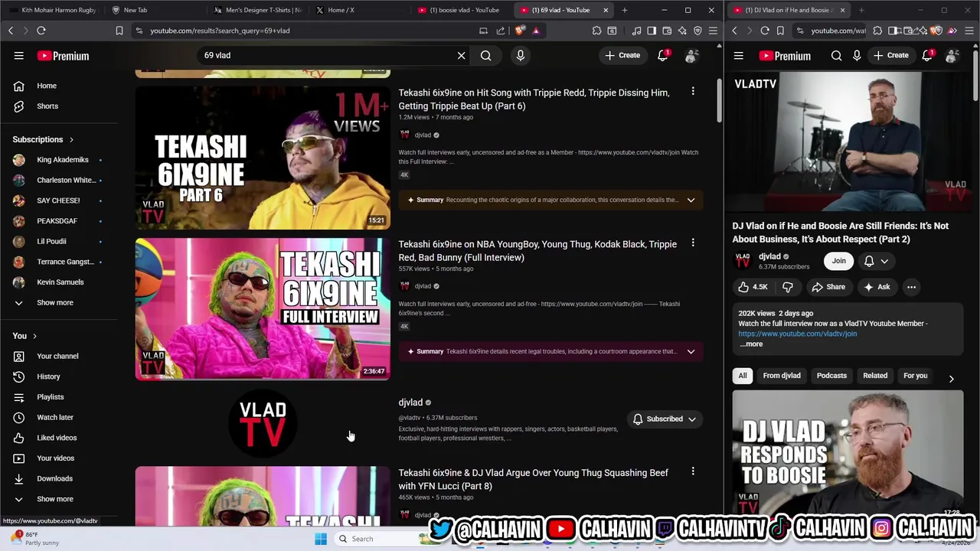This screenshot has width=980, height=551.
Task: Bookmark the page in left browser address bar
Action: [119, 31]
